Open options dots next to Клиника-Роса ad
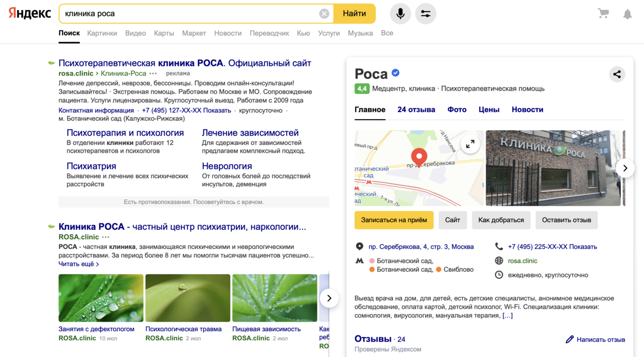 click(x=153, y=74)
